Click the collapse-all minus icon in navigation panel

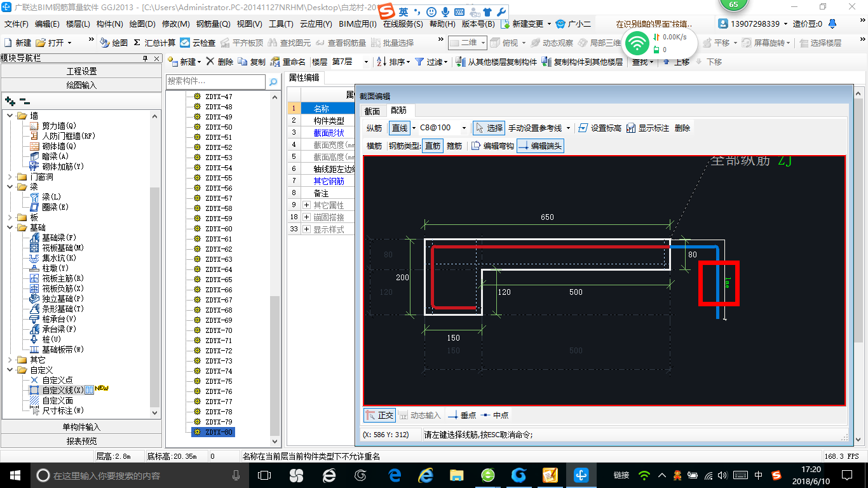pos(25,101)
